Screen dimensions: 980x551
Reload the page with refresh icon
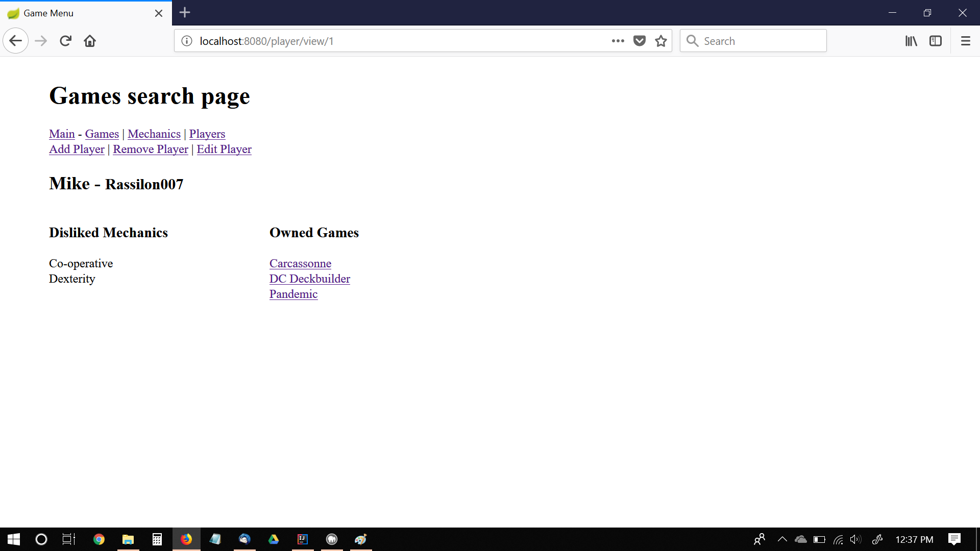65,41
